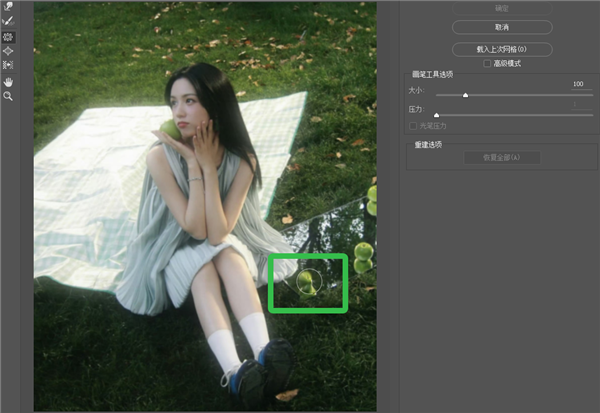
Task: Click the 压力 value input field
Action: tap(577, 105)
